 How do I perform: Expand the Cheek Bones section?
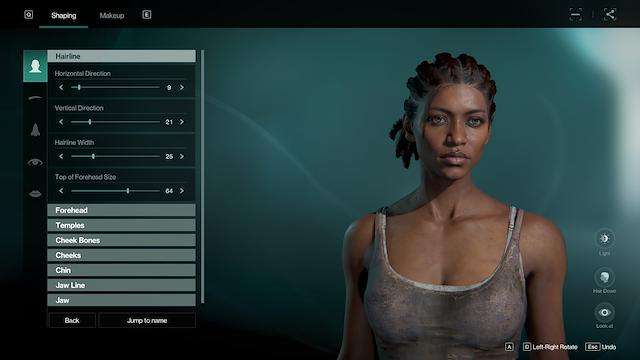click(122, 240)
